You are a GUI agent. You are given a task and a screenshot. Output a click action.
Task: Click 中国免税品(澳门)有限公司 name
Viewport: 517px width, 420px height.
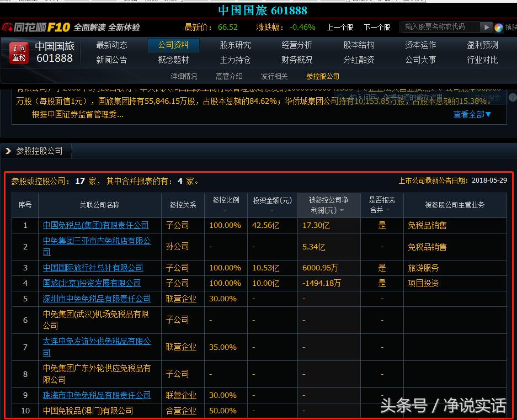pos(88,411)
